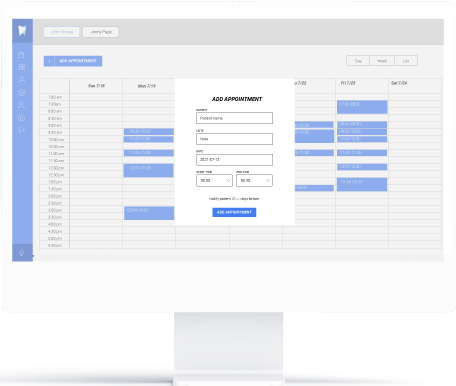This screenshot has width=456, height=386.
Task: Expand the end time dropdown
Action: 254,180
